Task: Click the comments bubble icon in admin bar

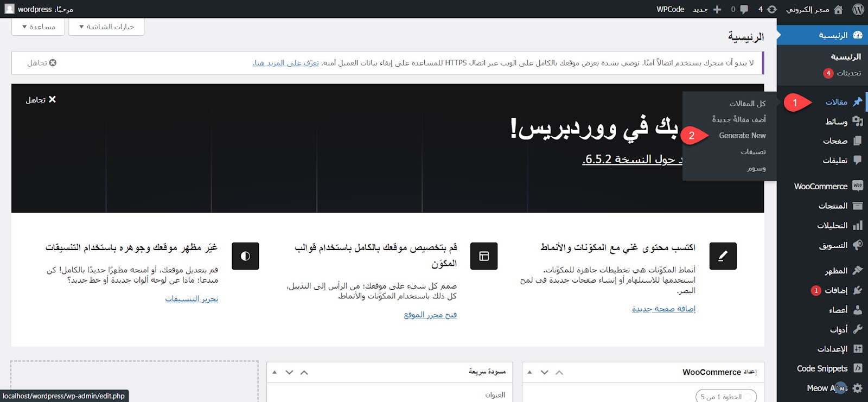Action: (744, 9)
